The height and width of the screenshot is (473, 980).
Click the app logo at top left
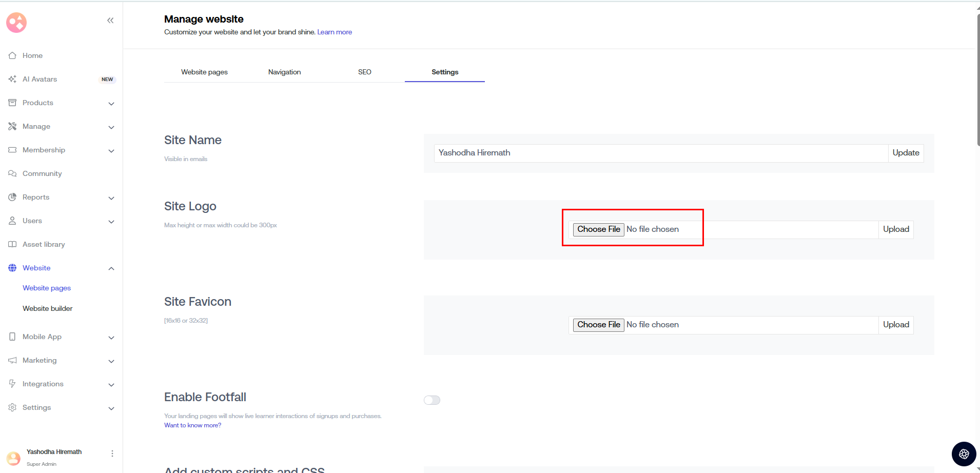click(16, 23)
